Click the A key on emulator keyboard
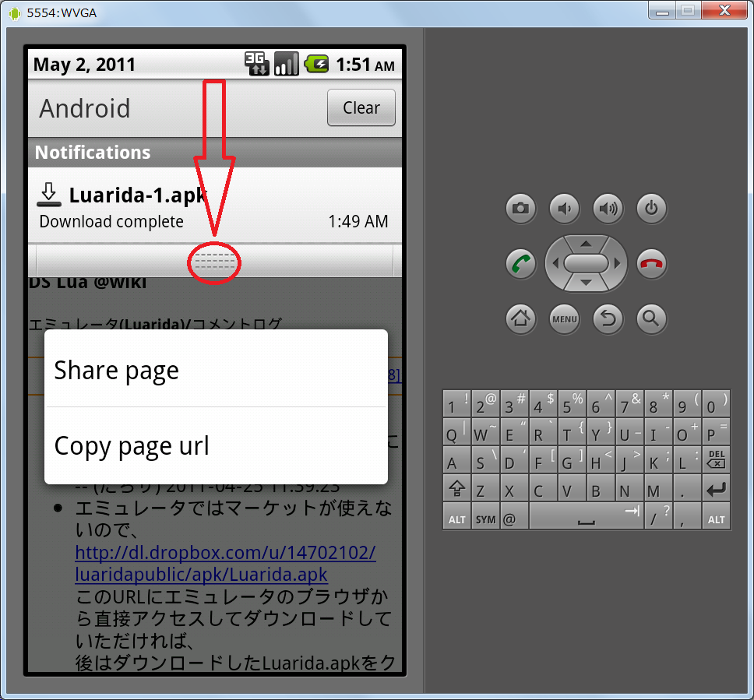Screen dimensions: 754x700 [x=456, y=459]
